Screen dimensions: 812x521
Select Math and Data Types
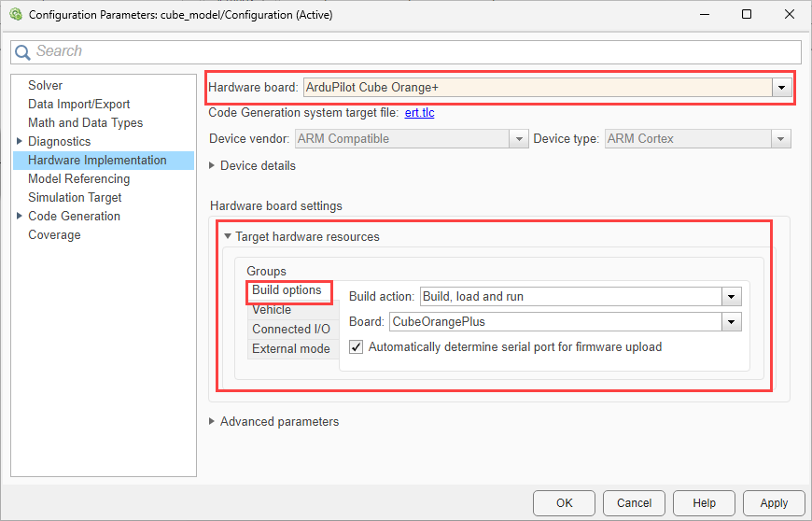tap(86, 122)
